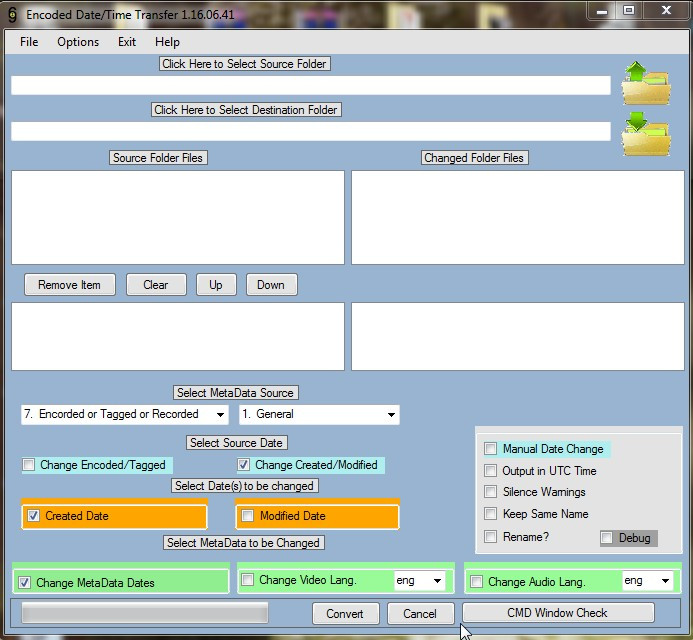Click the Select MetaData Source label
The image size is (693, 640).
tap(235, 392)
